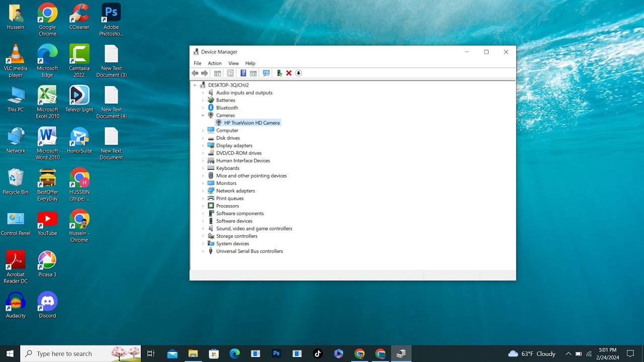Open the Mail app on the taskbar

pyautogui.click(x=172, y=353)
